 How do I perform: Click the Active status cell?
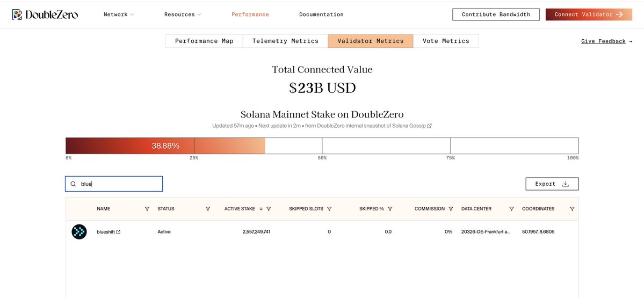[164, 232]
